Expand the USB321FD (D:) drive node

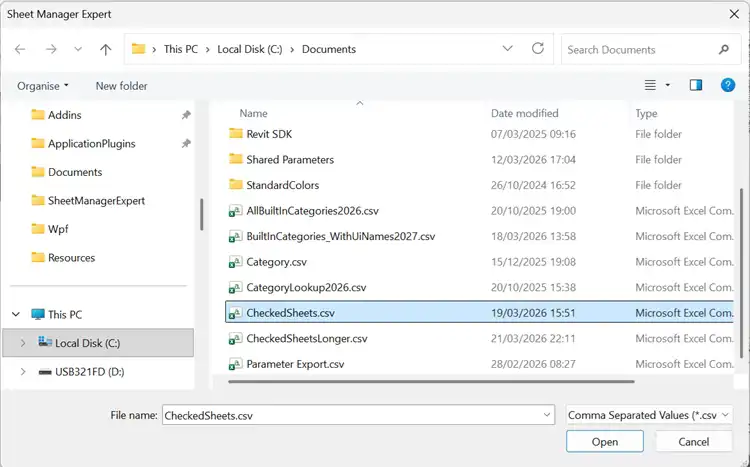pyautogui.click(x=23, y=372)
